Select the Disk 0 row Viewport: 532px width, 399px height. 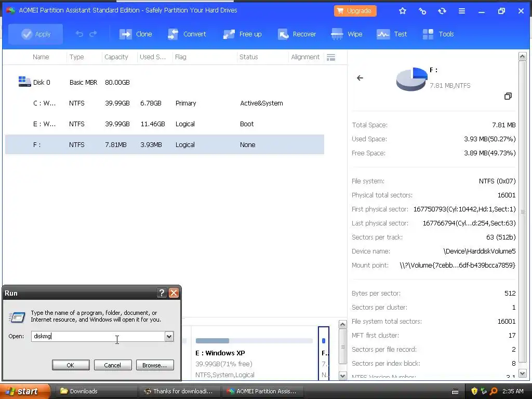[x=165, y=82]
